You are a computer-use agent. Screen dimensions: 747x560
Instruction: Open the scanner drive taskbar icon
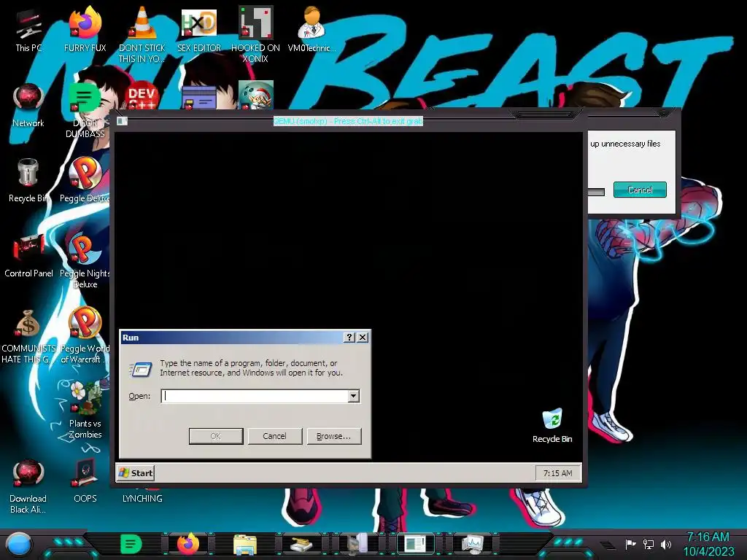(x=301, y=545)
